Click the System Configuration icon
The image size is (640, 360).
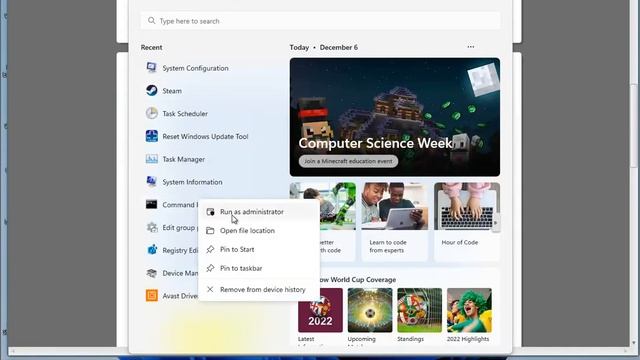click(151, 68)
